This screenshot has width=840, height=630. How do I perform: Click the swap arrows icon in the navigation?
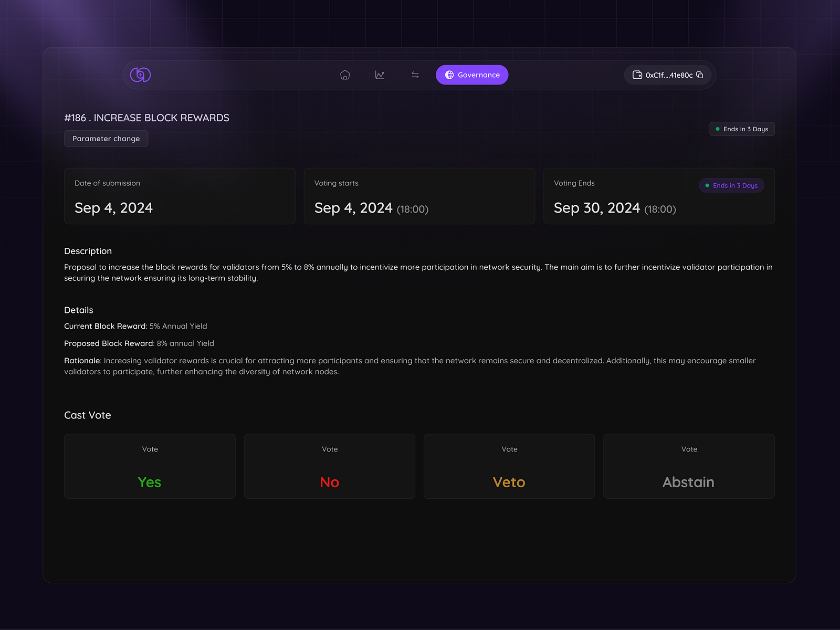pos(415,75)
